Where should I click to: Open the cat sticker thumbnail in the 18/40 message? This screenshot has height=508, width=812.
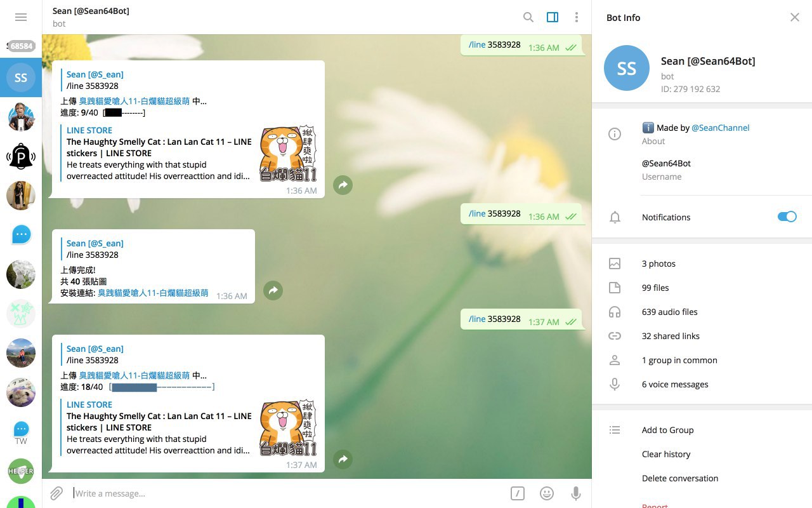(x=288, y=428)
